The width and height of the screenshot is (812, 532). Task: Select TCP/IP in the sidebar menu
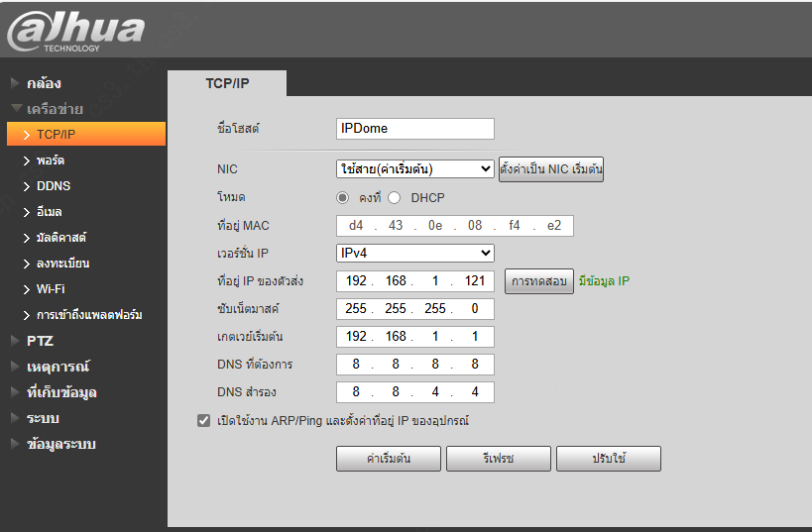click(86, 134)
